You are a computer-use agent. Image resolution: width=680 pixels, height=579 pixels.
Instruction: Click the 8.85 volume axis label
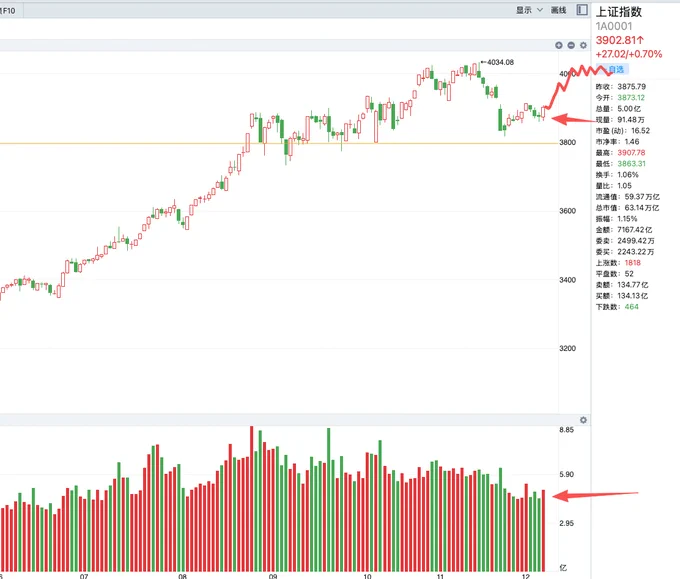tap(566, 430)
